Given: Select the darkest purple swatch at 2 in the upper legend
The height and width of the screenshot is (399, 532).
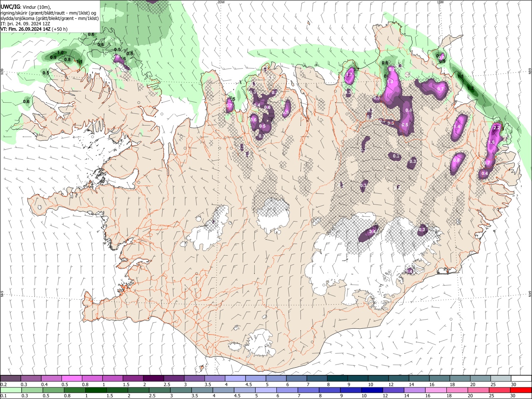Looking at the screenshot, I should point(153,378).
